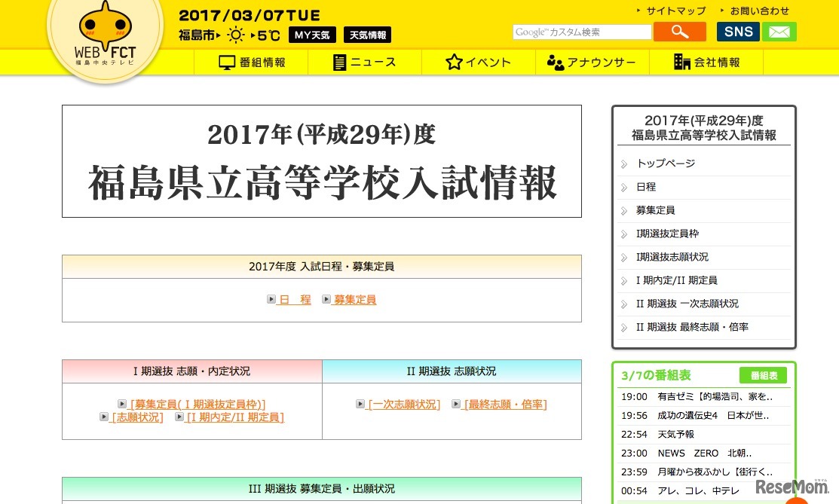Click the star icon beside イベント
839x504 pixels.
453,62
